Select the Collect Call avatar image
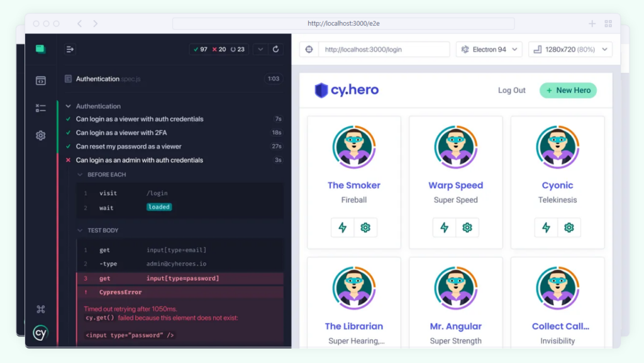 (x=557, y=288)
